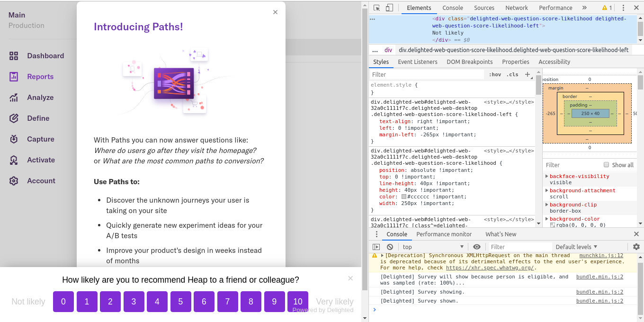
Task: Click the live expression eye icon
Action: pos(477,247)
